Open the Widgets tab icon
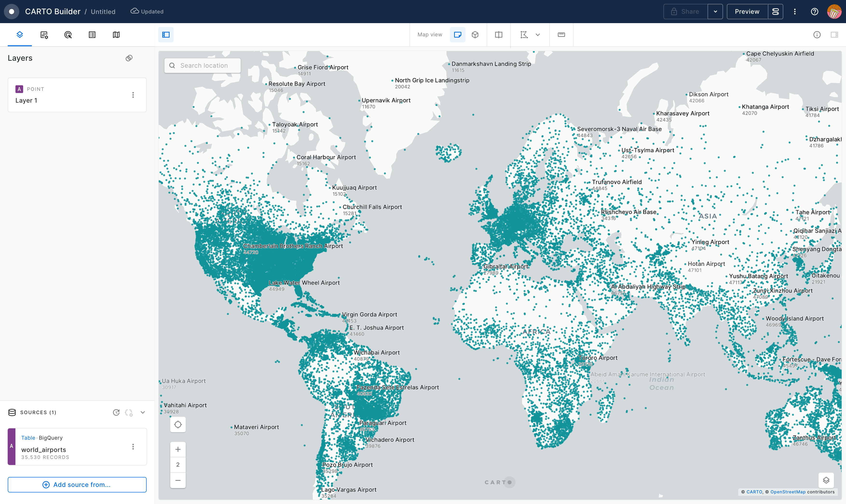The width and height of the screenshot is (846, 504). coord(44,35)
